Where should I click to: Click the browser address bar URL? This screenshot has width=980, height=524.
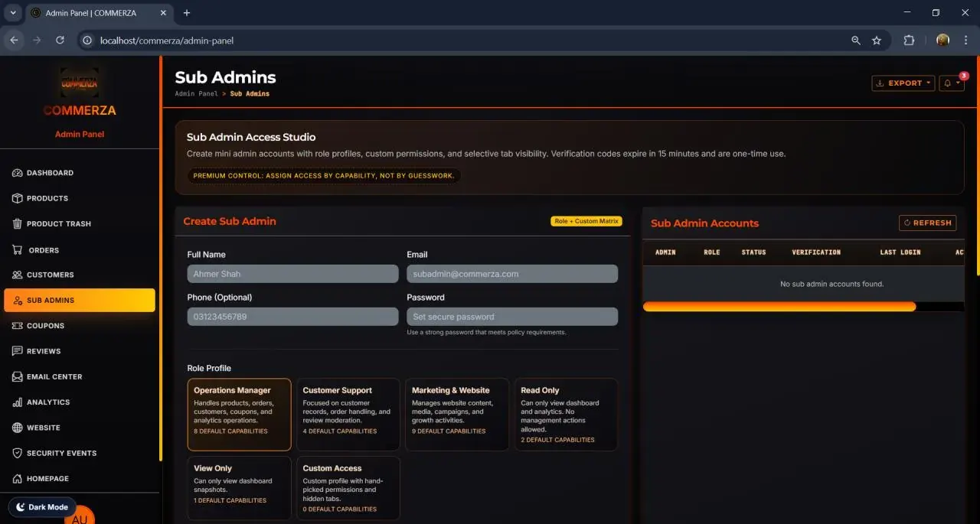(167, 41)
